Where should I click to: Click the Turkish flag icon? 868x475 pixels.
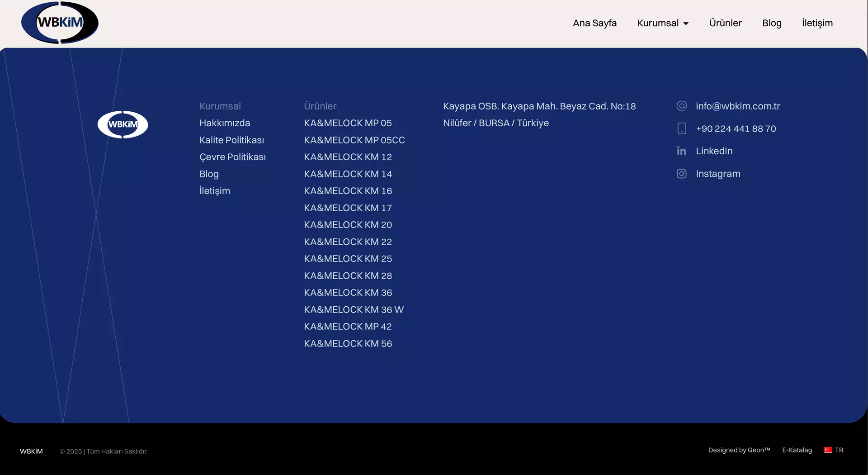point(828,450)
